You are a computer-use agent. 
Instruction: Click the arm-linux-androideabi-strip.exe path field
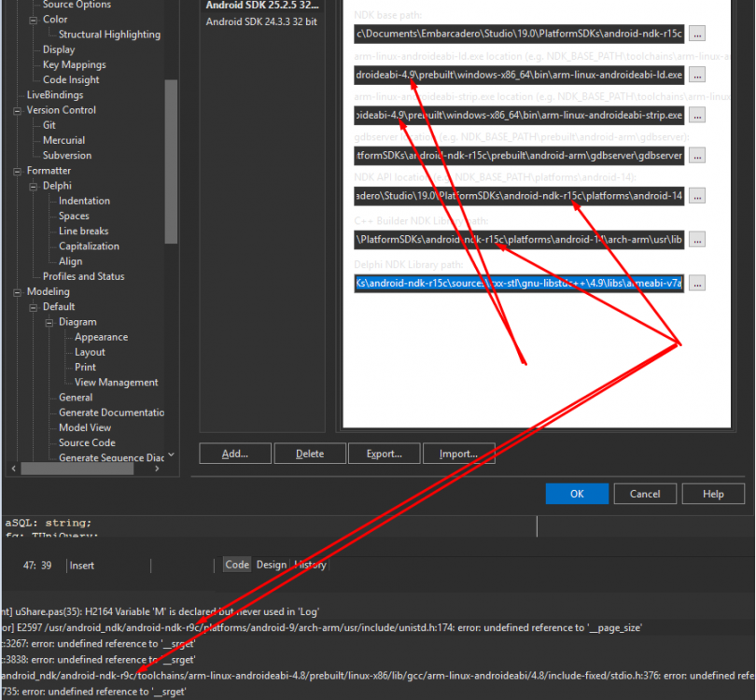coord(519,115)
